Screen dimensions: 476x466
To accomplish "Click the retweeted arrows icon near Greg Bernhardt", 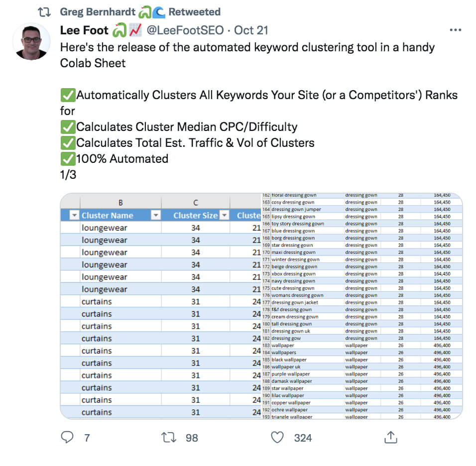I will coord(44,11).
